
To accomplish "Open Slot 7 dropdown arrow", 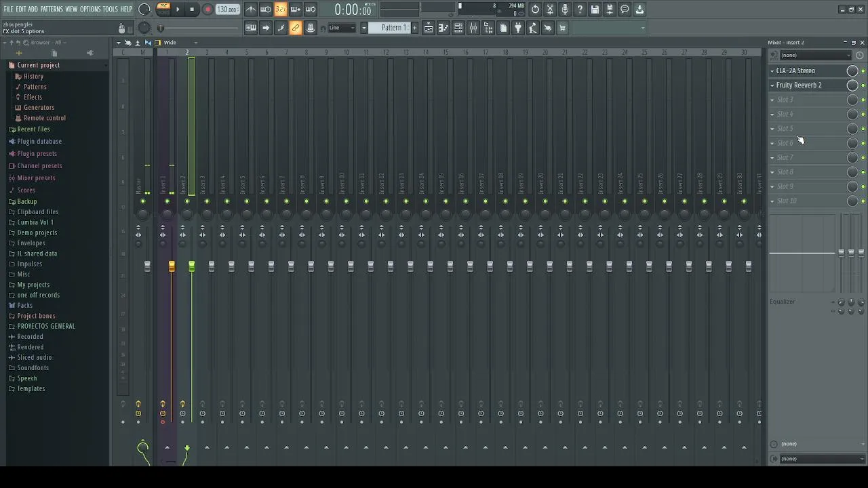I will [x=772, y=158].
